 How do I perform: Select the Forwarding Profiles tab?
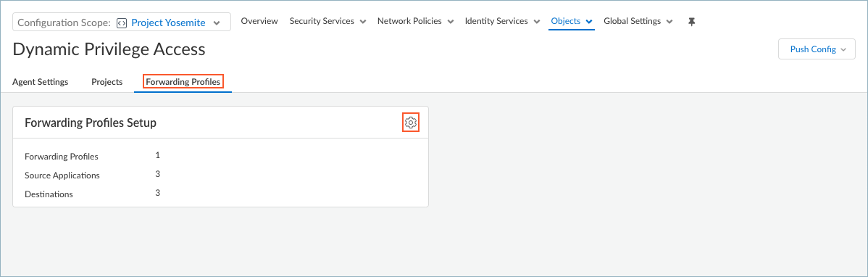[x=183, y=82]
